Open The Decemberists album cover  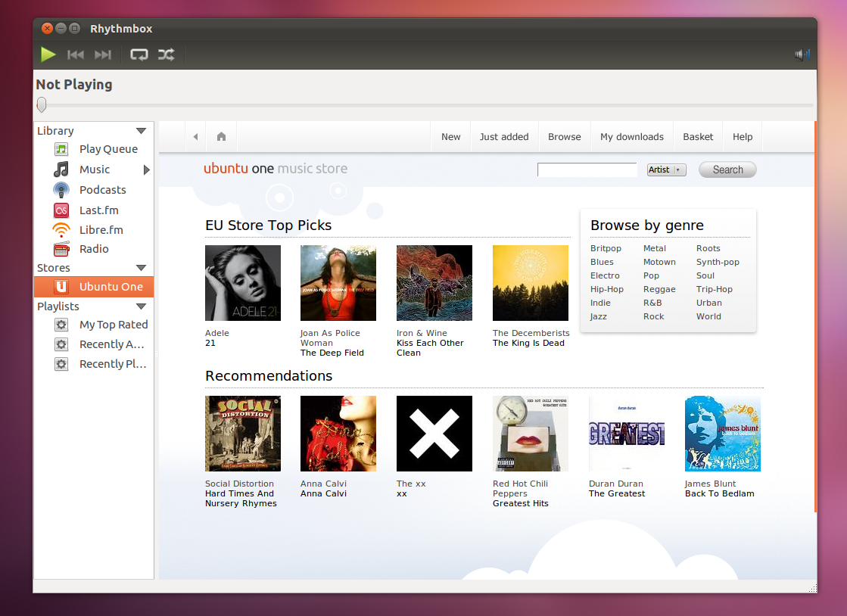531,283
